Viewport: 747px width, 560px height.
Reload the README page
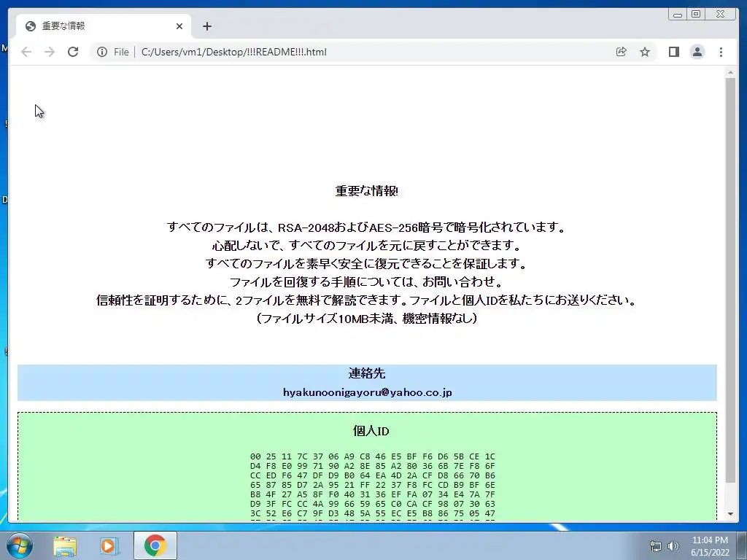(x=73, y=52)
